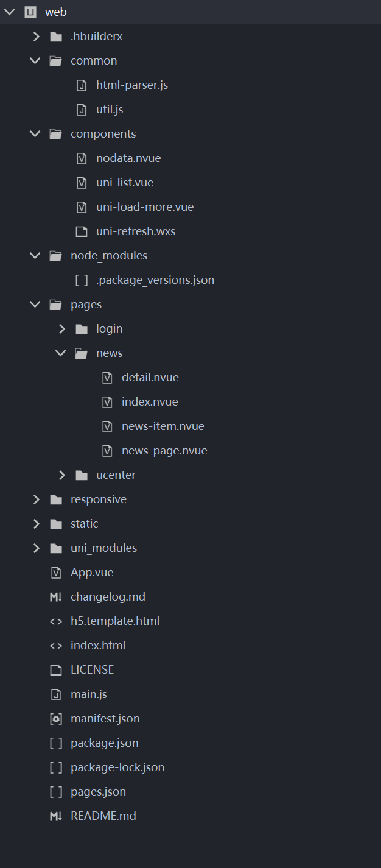Click the JSON brackets icon beside package.json

[x=56, y=743]
